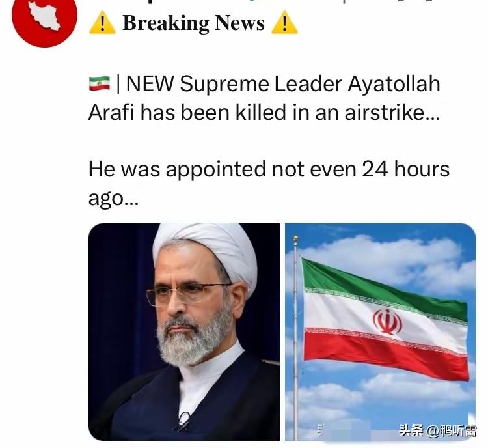Image resolution: width=488 pixels, height=448 pixels.
Task: Open the red Iran-map profile avatar
Action: point(44,17)
